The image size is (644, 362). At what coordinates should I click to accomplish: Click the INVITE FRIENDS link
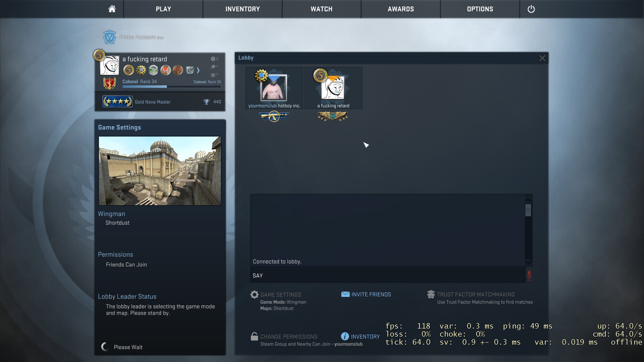(371, 294)
